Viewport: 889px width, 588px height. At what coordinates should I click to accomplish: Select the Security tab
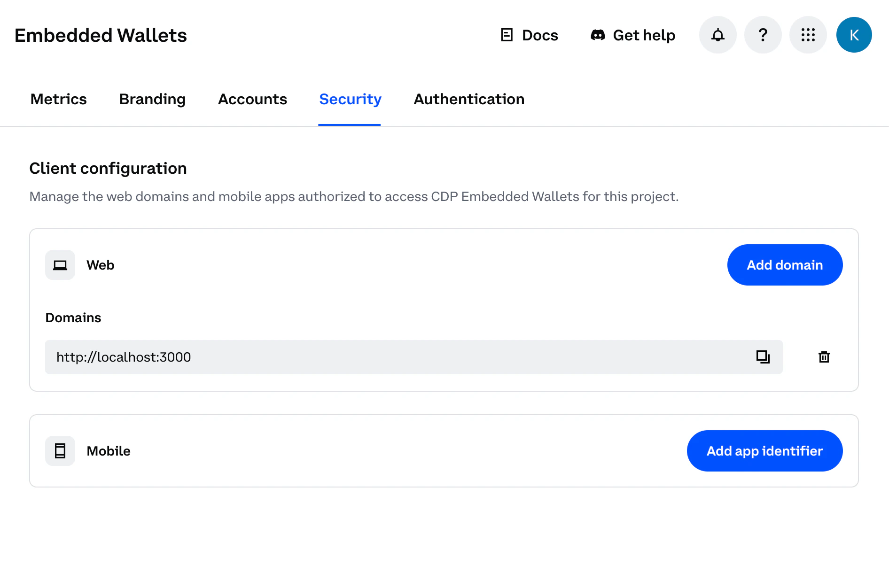point(350,99)
